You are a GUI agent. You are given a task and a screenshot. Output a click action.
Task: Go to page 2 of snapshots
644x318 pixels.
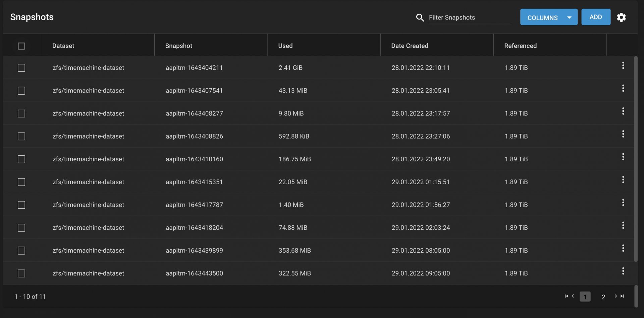603,297
